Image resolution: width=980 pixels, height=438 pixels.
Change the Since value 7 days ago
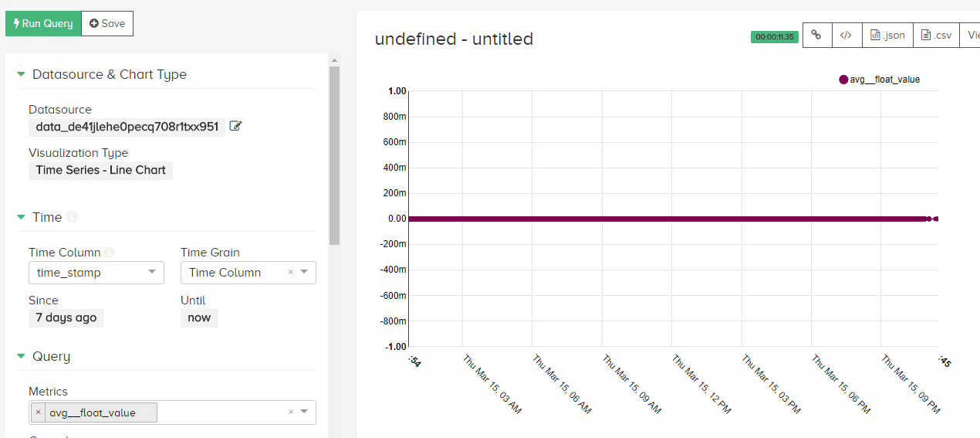coord(66,317)
